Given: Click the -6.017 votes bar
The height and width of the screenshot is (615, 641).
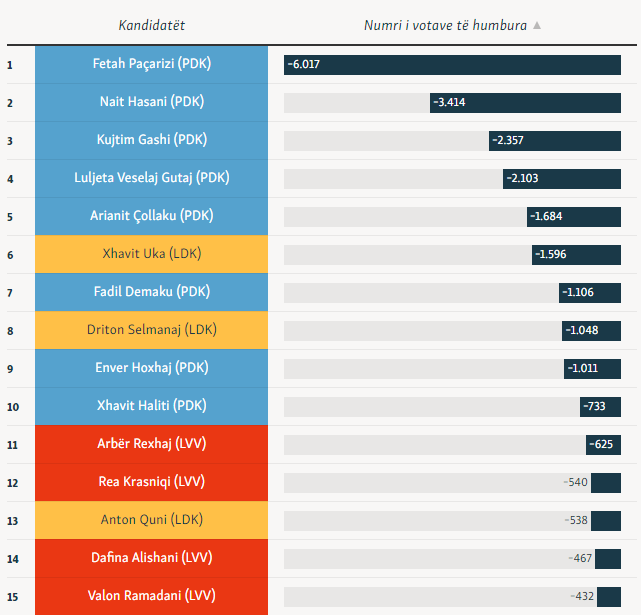Looking at the screenshot, I should pos(452,64).
